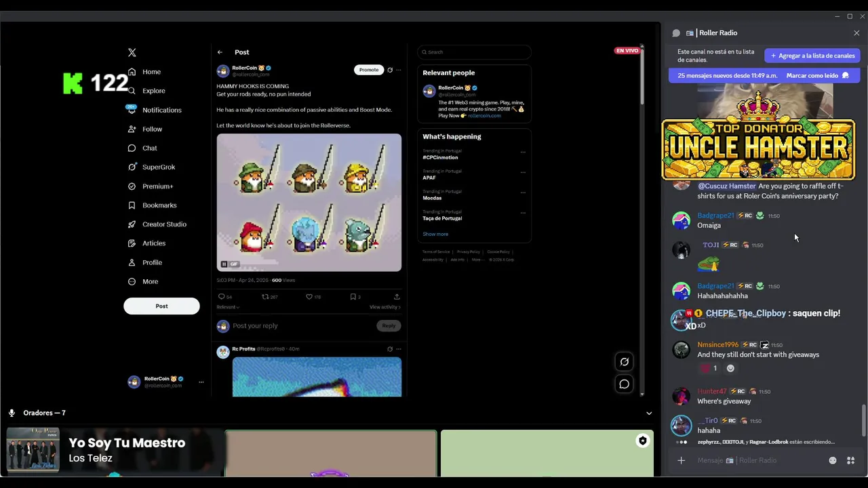Click Show more under What's happening

pos(435,235)
